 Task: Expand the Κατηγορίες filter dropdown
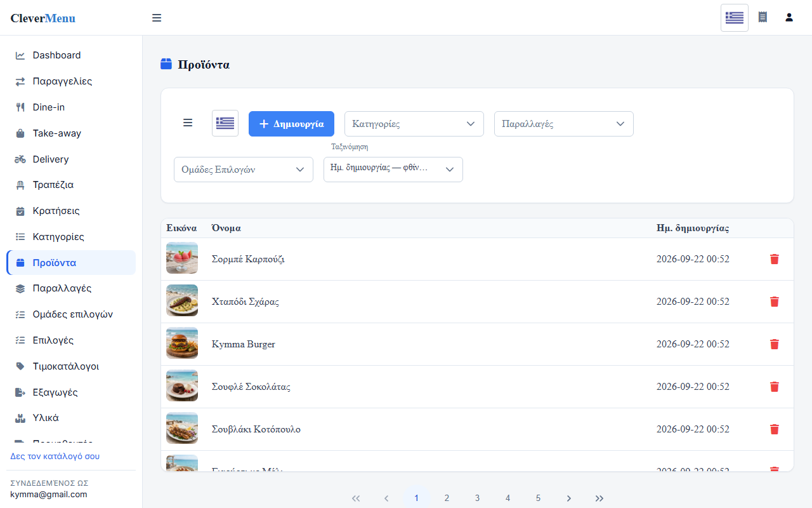tap(414, 124)
